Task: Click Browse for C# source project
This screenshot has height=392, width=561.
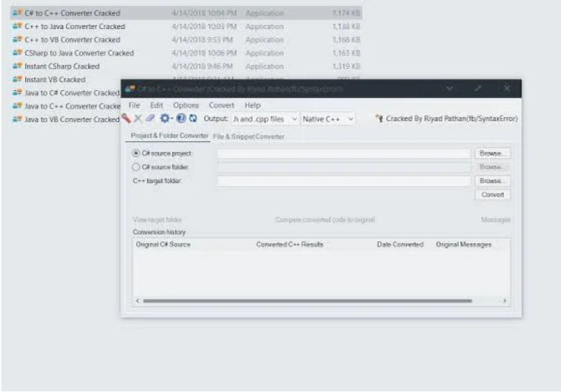Action: 493,153
